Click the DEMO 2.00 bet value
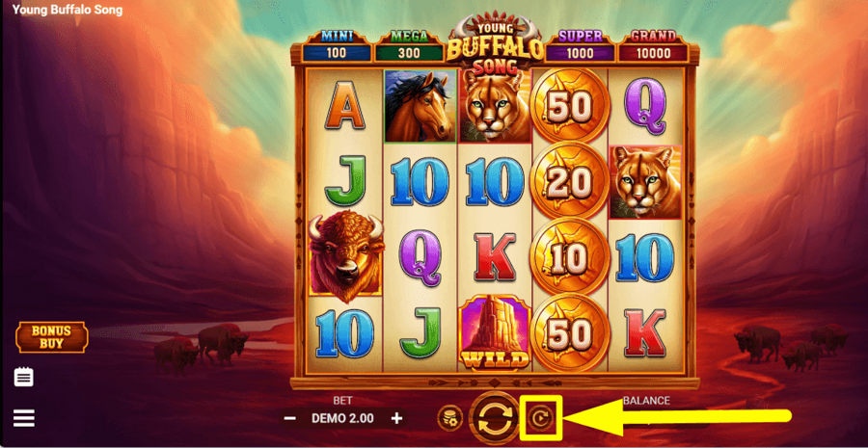This screenshot has width=868, height=448. [342, 418]
